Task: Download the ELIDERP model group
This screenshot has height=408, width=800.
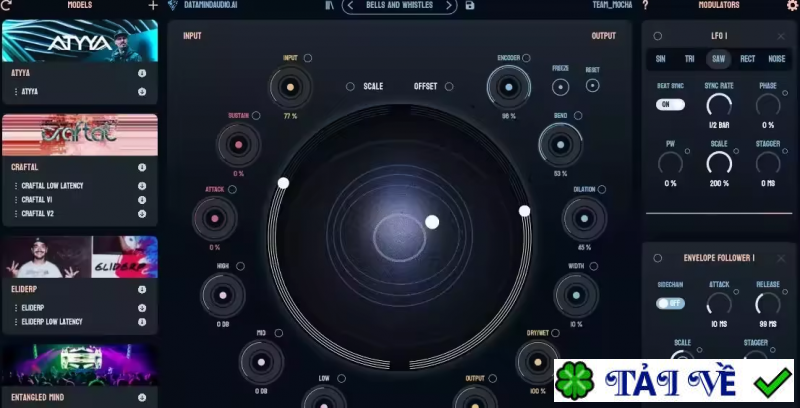Action: [142, 289]
